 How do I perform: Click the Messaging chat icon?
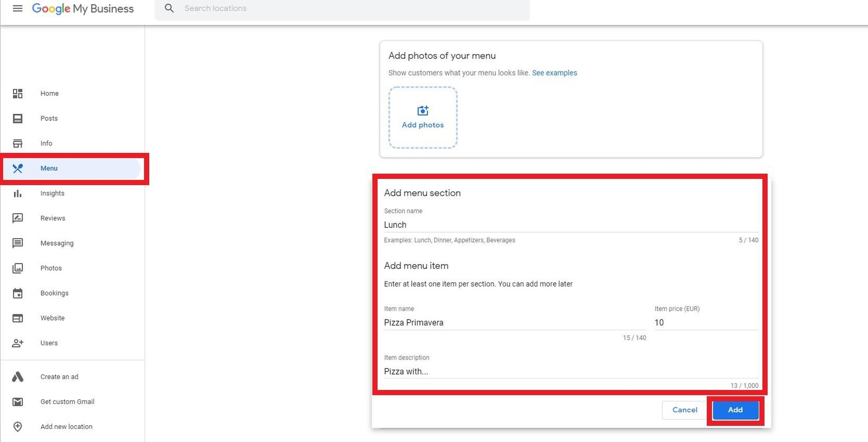(x=17, y=243)
